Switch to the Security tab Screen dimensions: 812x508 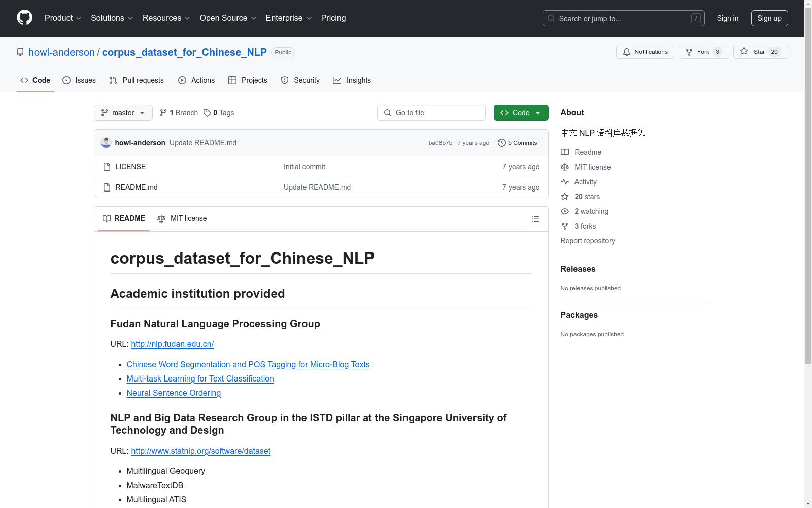pyautogui.click(x=300, y=80)
